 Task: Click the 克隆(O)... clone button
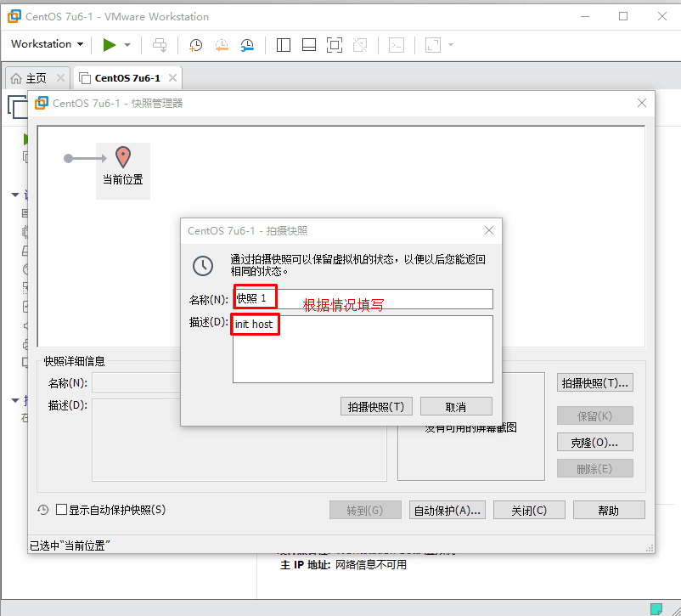click(595, 443)
